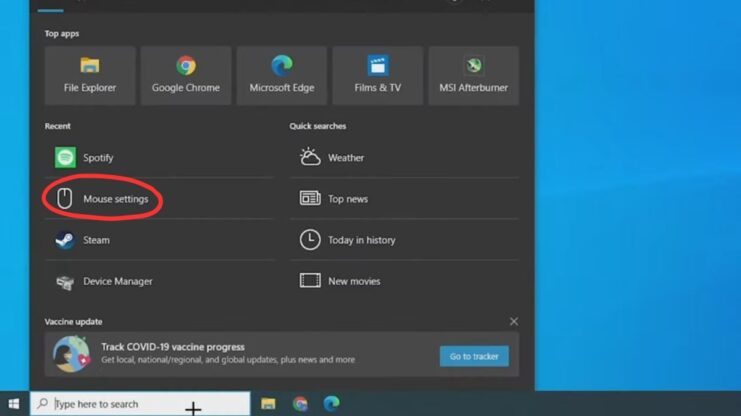
Task: Click the Go to tracker button
Action: [x=474, y=356]
